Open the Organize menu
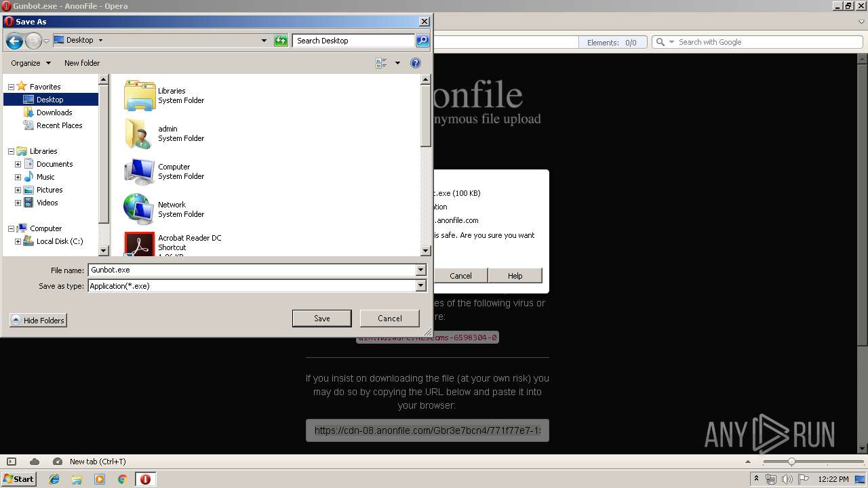 (31, 63)
